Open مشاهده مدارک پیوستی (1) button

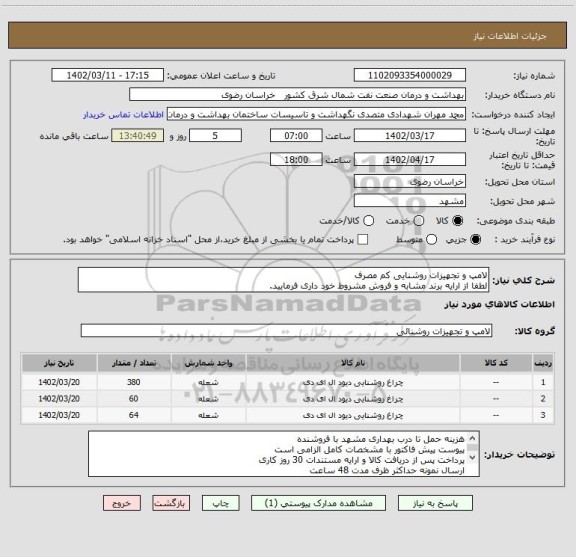coord(318,503)
